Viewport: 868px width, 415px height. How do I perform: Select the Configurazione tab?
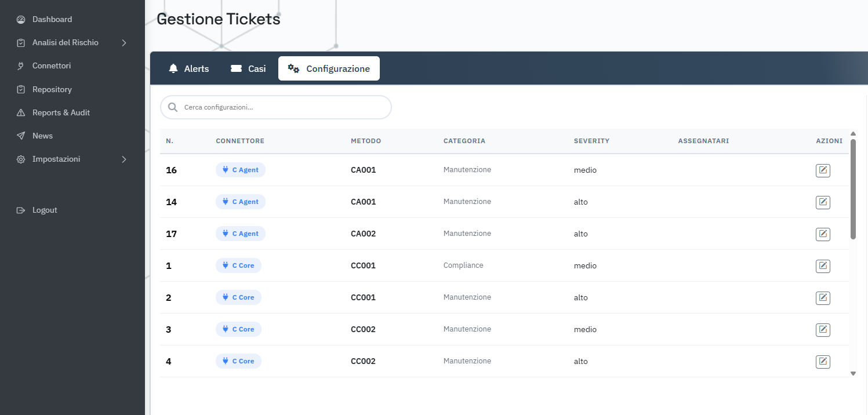(329, 68)
